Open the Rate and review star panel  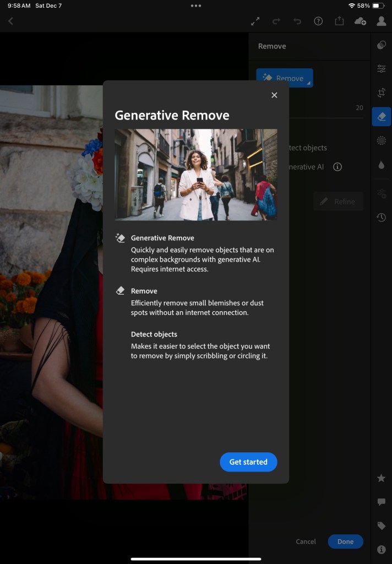click(381, 478)
